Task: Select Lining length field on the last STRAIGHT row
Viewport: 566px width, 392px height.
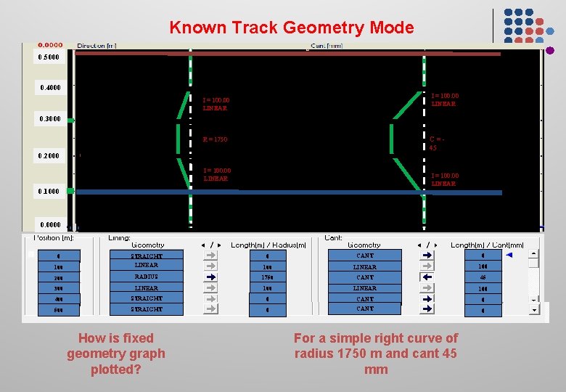Action: click(x=268, y=311)
